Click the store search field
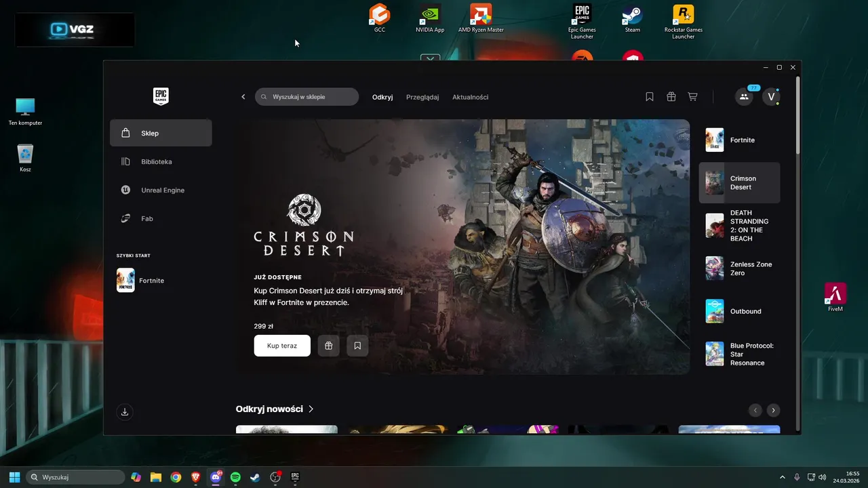 pos(307,97)
